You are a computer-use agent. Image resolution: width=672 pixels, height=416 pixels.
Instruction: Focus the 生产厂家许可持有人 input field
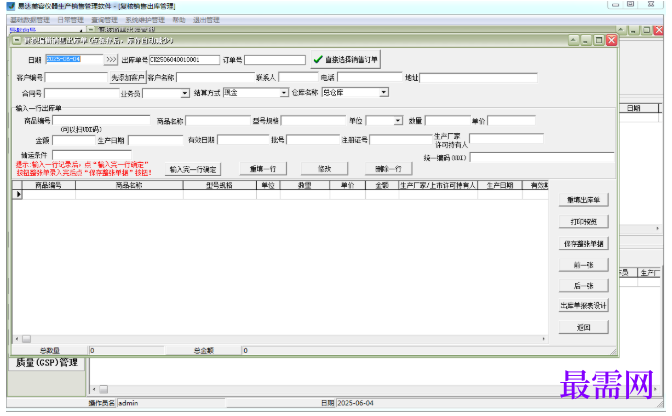[506, 138]
